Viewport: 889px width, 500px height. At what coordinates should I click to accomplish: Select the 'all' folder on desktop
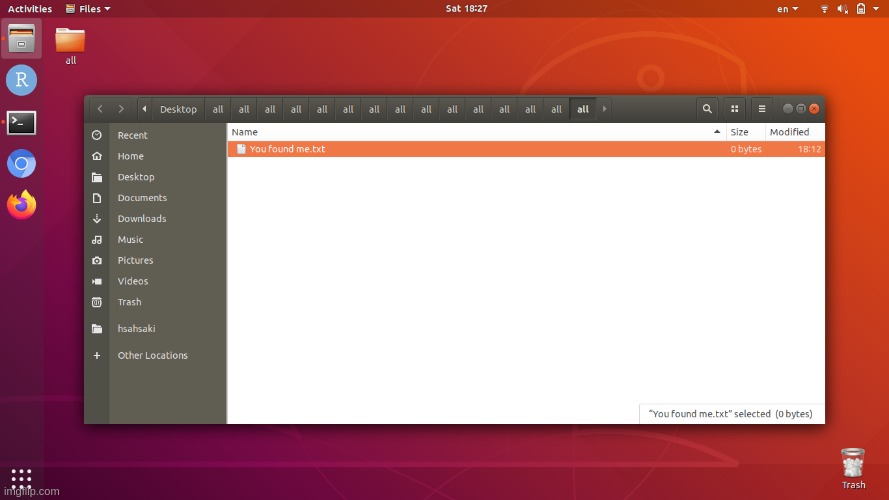coord(70,46)
